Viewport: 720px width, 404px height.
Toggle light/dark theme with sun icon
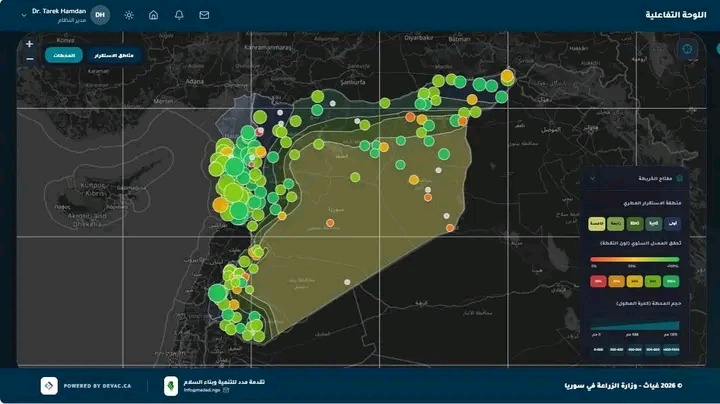[129, 15]
